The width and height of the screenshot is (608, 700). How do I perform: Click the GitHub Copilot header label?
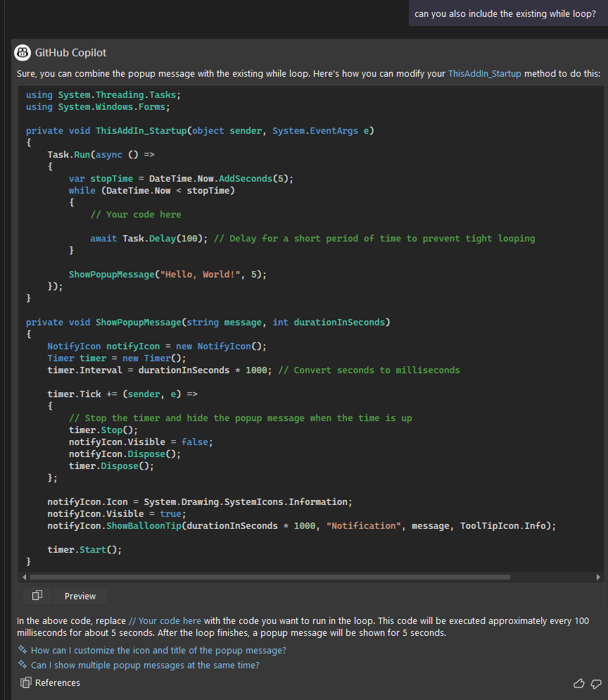pos(70,52)
